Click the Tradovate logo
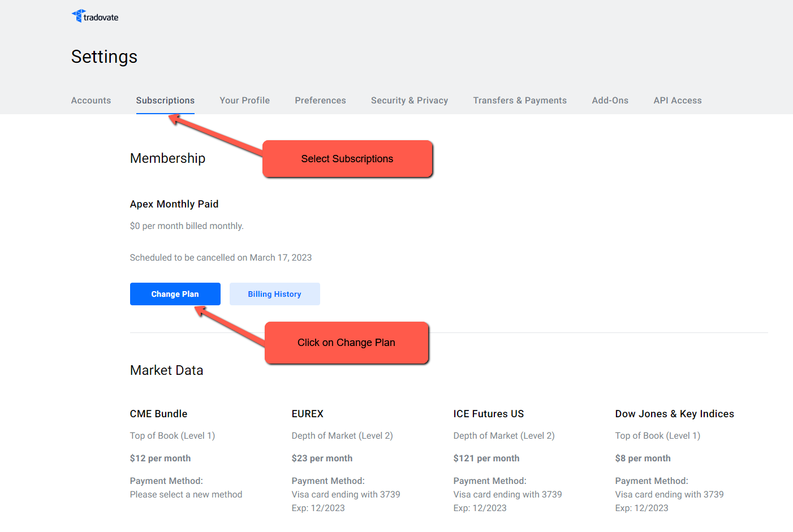This screenshot has height=532, width=793. click(95, 16)
